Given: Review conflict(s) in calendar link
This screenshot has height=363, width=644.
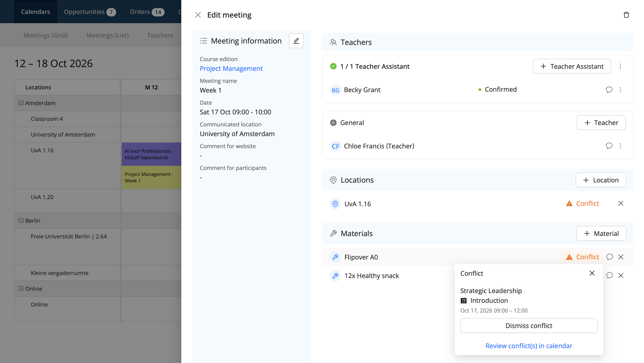Looking at the screenshot, I should coord(529,346).
